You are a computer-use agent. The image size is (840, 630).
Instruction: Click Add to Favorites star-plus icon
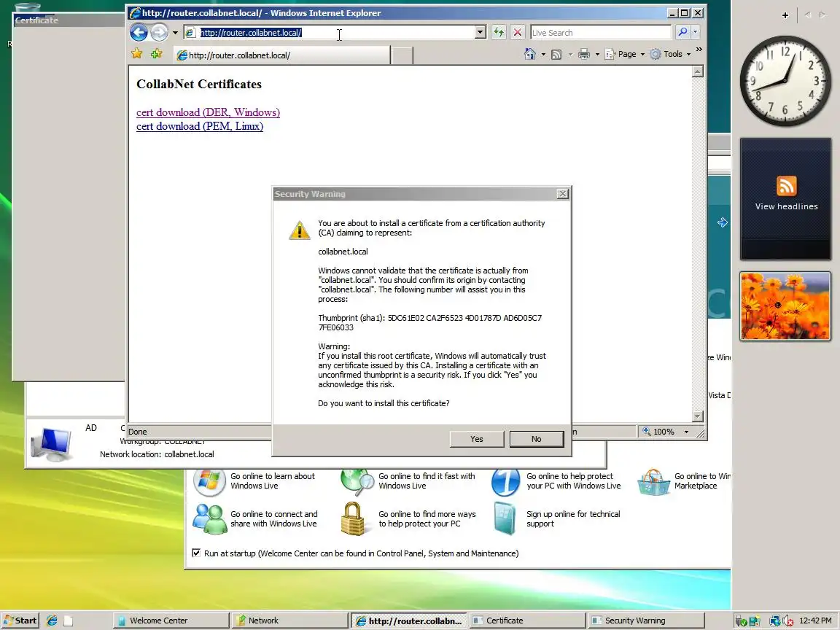click(157, 53)
